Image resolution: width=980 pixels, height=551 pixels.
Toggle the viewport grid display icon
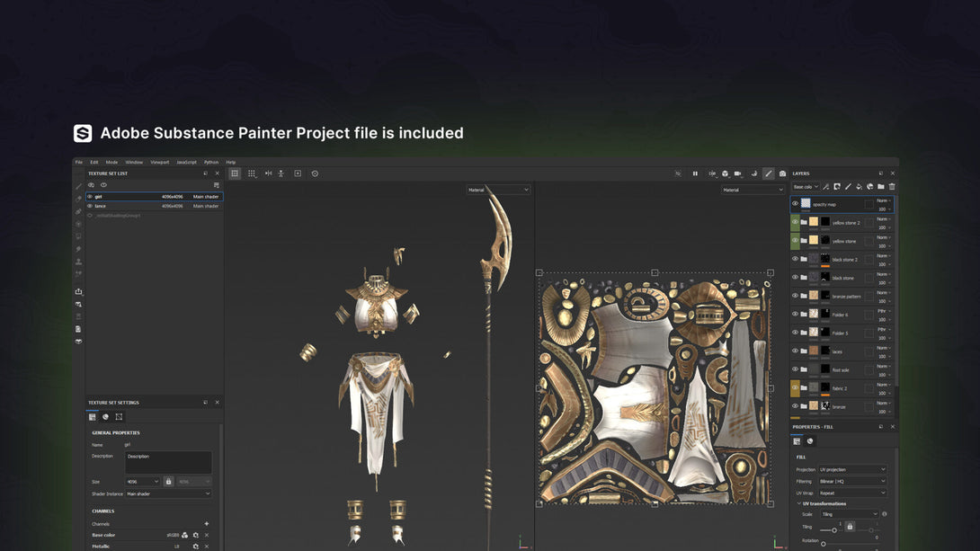[x=235, y=173]
